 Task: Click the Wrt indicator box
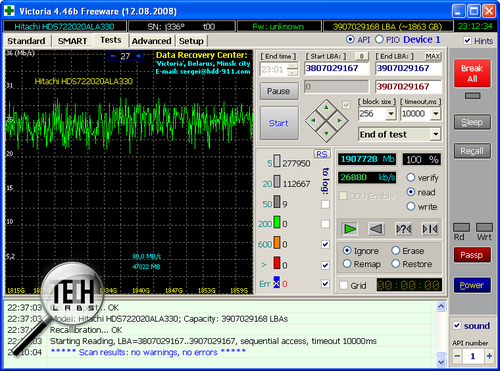click(484, 228)
